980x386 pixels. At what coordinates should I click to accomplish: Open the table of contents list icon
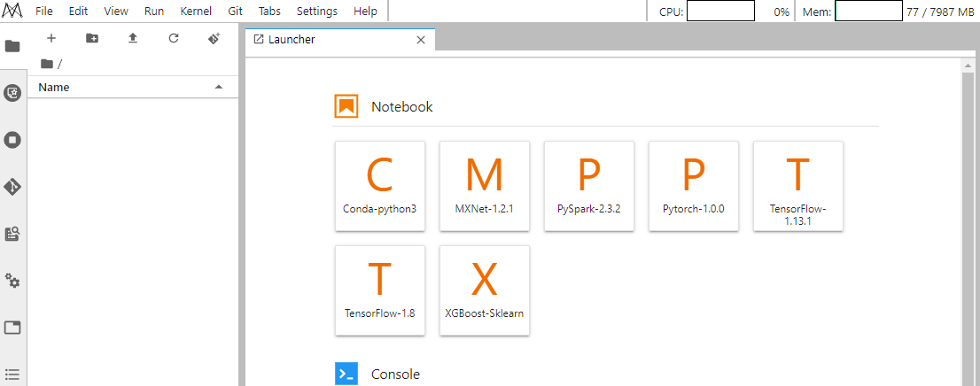point(12,374)
